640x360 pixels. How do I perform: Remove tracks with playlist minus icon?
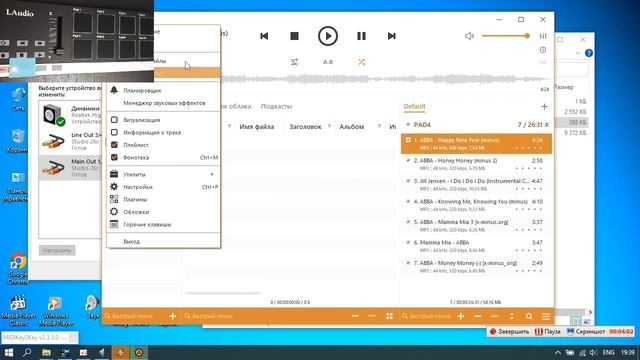click(478, 316)
